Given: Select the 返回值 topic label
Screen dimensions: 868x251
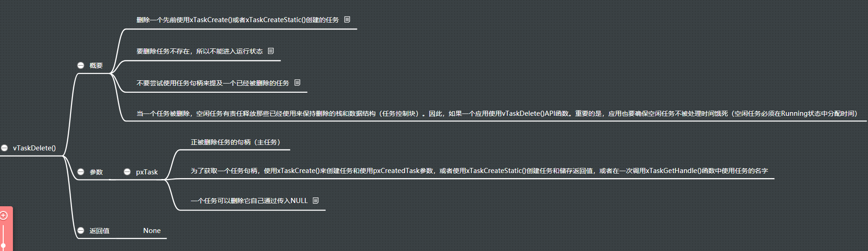Looking at the screenshot, I should click(x=99, y=230).
